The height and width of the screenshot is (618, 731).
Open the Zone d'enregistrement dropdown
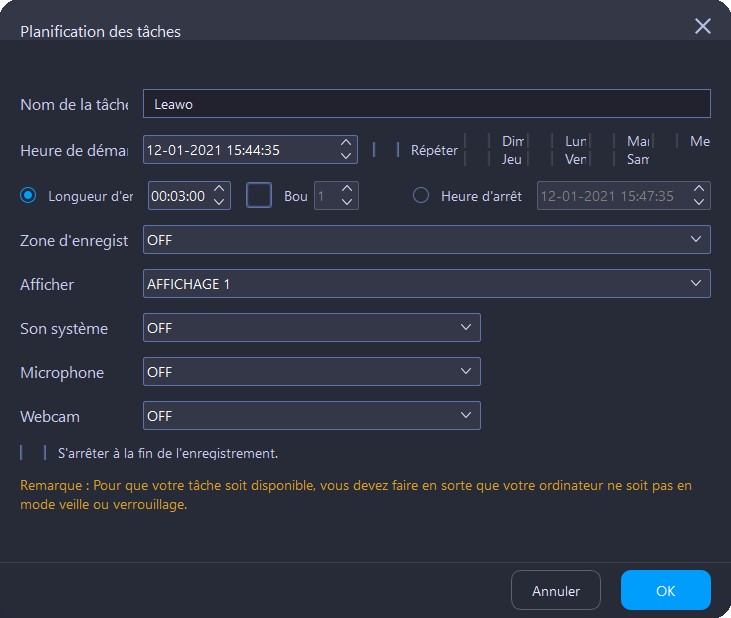click(426, 240)
